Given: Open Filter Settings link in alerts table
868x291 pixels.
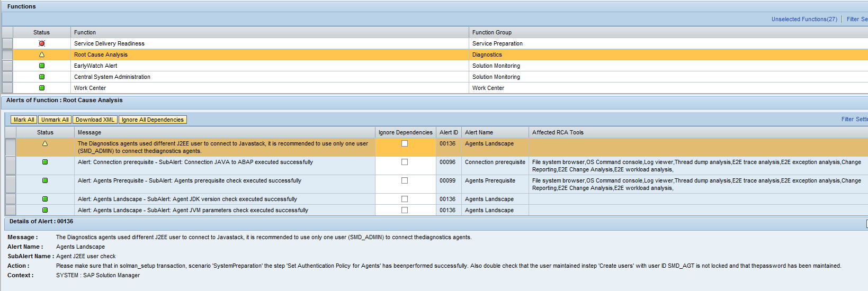Looking at the screenshot, I should pyautogui.click(x=854, y=119).
